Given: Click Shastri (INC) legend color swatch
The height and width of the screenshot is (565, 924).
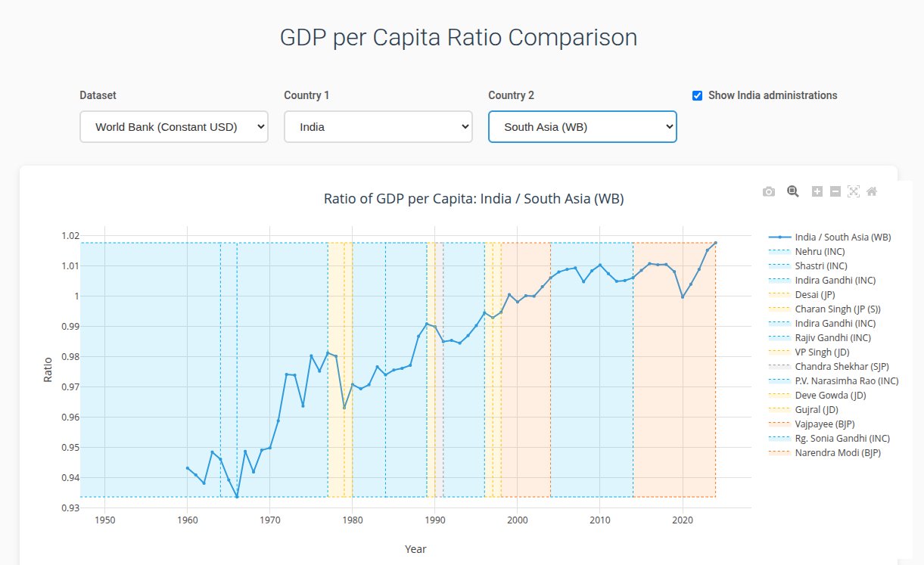Looking at the screenshot, I should (x=779, y=266).
